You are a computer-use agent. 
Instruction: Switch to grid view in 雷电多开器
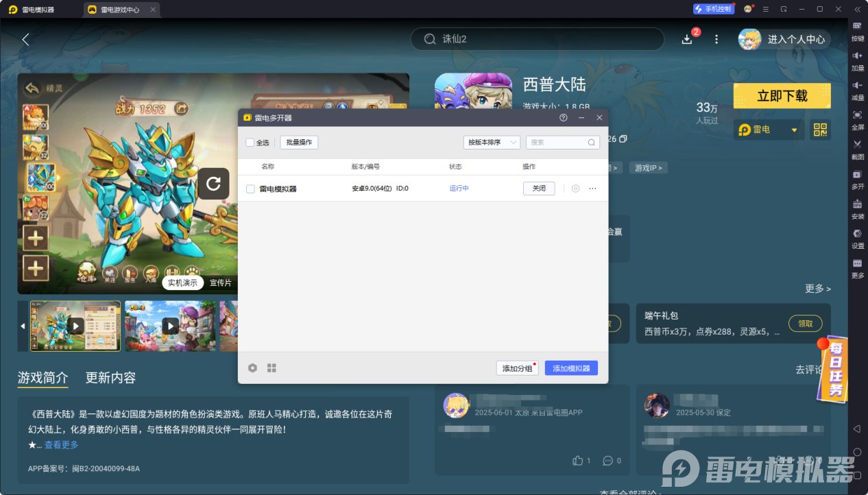(272, 368)
